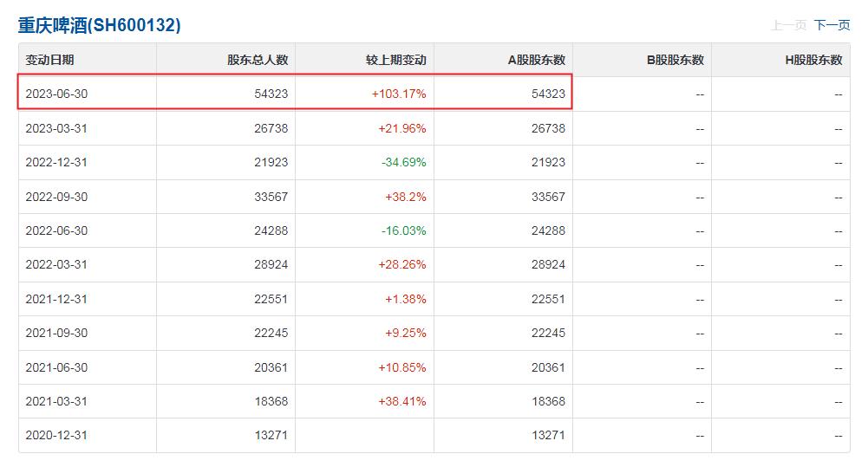
Task: Select the +10.85% change value
Action: coord(401,367)
